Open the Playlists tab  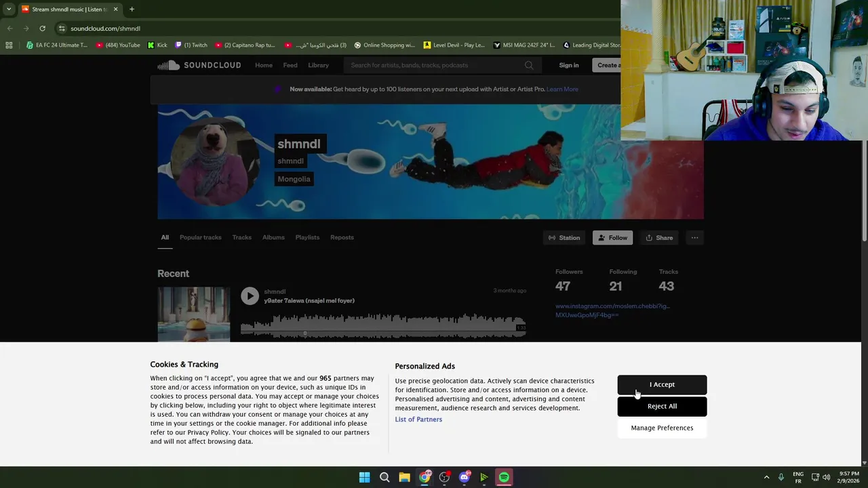(x=307, y=237)
